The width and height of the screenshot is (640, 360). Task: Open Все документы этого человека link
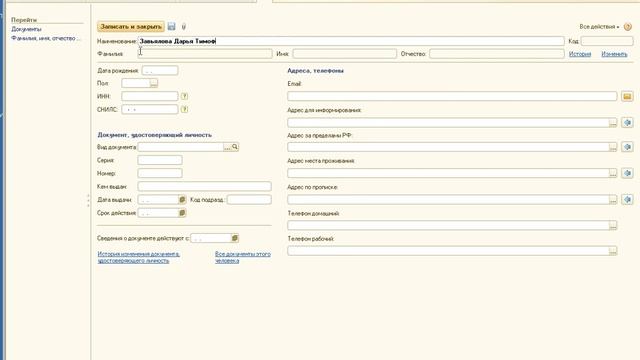(243, 257)
